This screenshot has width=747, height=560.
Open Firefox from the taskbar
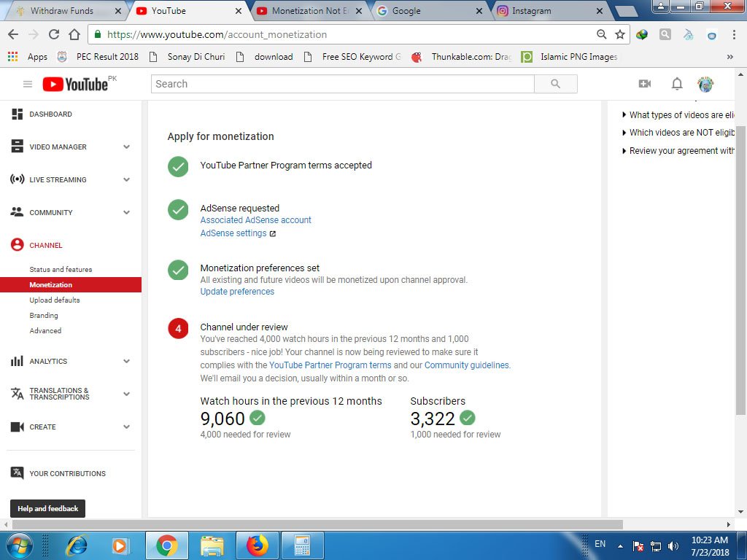tap(258, 546)
